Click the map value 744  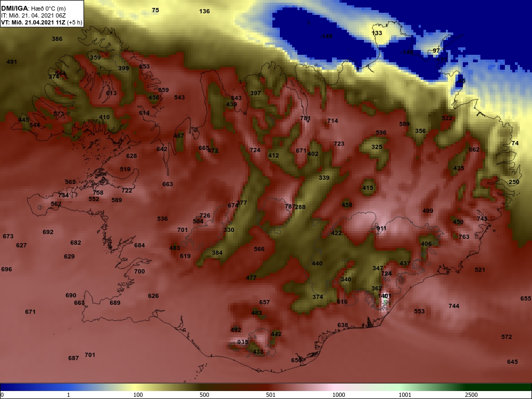454,306
